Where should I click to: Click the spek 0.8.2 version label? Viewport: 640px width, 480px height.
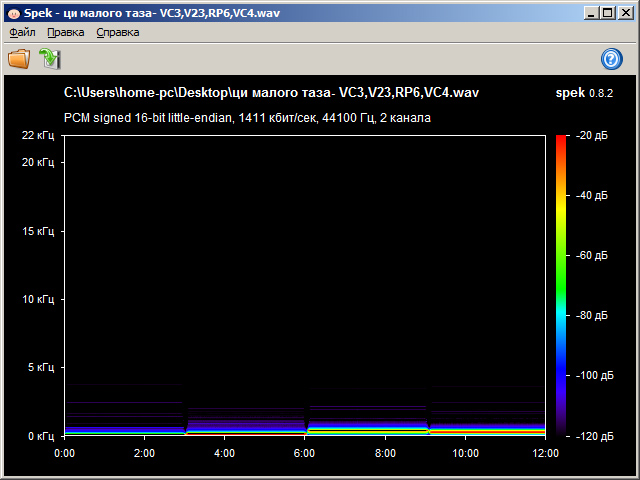tap(584, 93)
